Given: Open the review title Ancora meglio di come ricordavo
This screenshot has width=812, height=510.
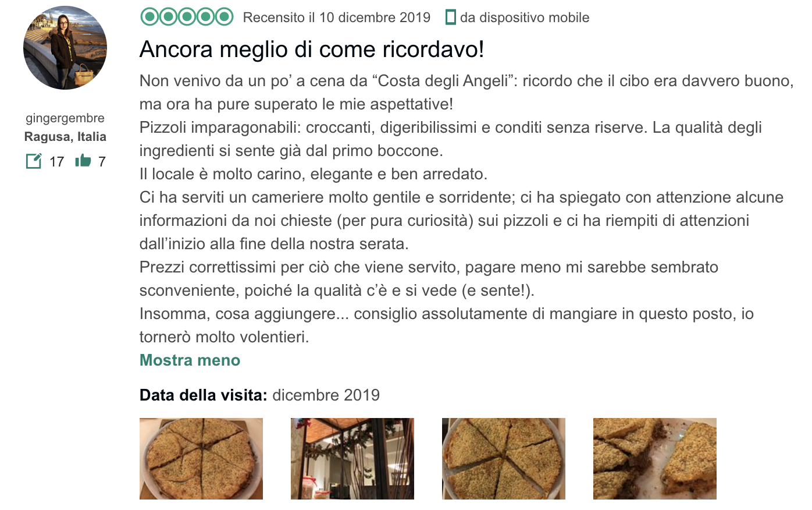Looking at the screenshot, I should [x=312, y=49].
